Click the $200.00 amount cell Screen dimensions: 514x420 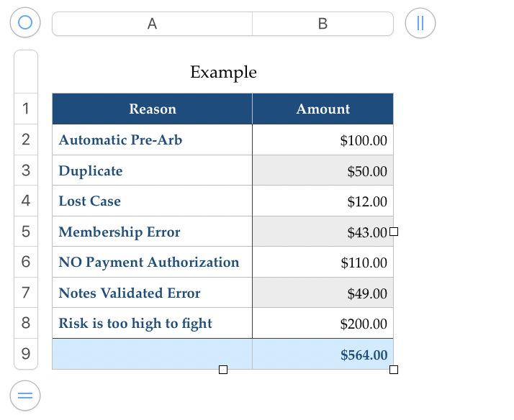click(323, 324)
